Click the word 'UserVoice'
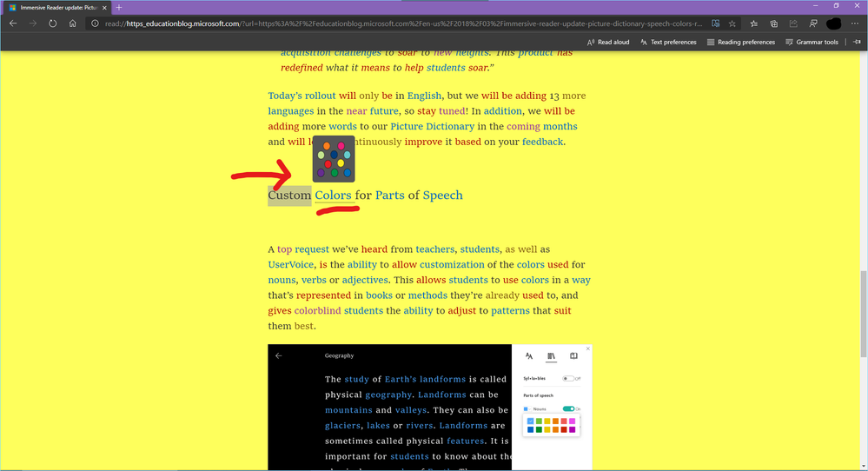 click(290, 264)
